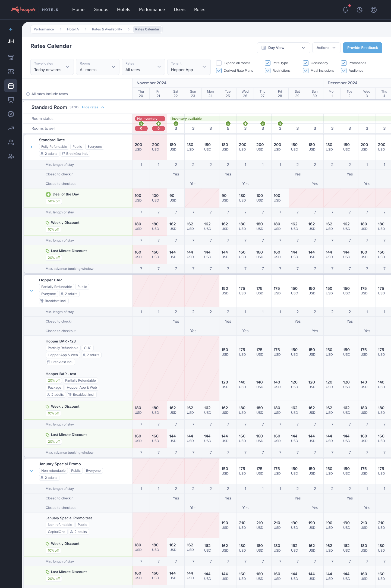The height and width of the screenshot is (588, 391).
Task: Select Rates & Availability breadcrumb
Action: coord(107,29)
